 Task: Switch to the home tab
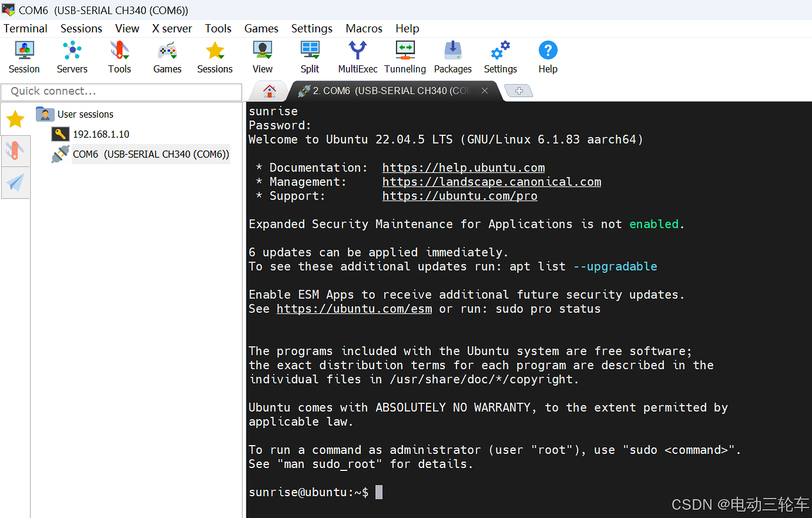[x=269, y=91]
